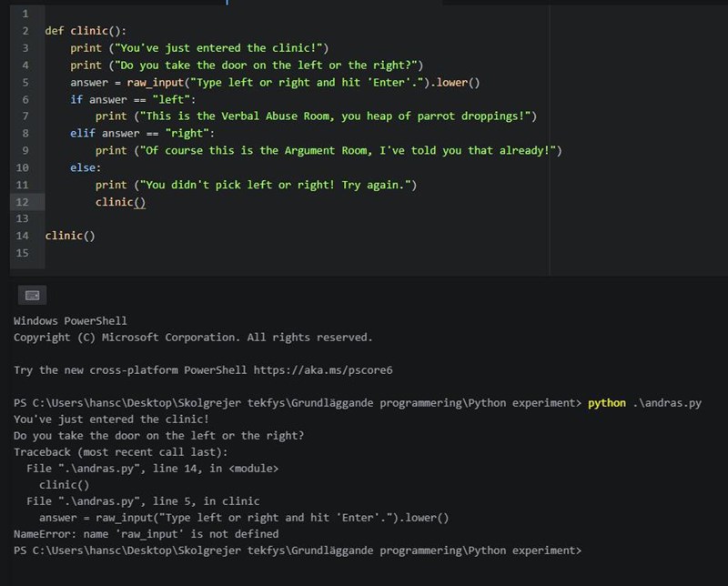Select the highlighted clinic() recursion on line 12
Image resolution: width=728 pixels, height=586 pixels.
pyautogui.click(x=119, y=201)
